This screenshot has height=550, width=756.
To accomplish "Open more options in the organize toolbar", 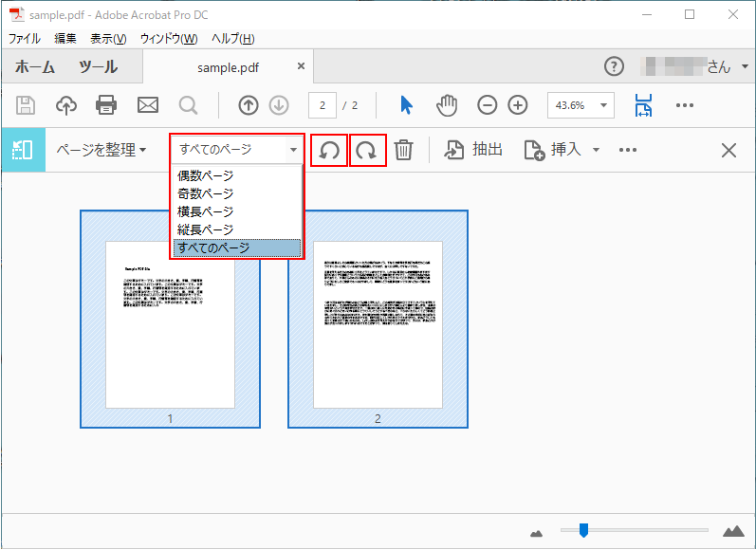I will point(628,150).
